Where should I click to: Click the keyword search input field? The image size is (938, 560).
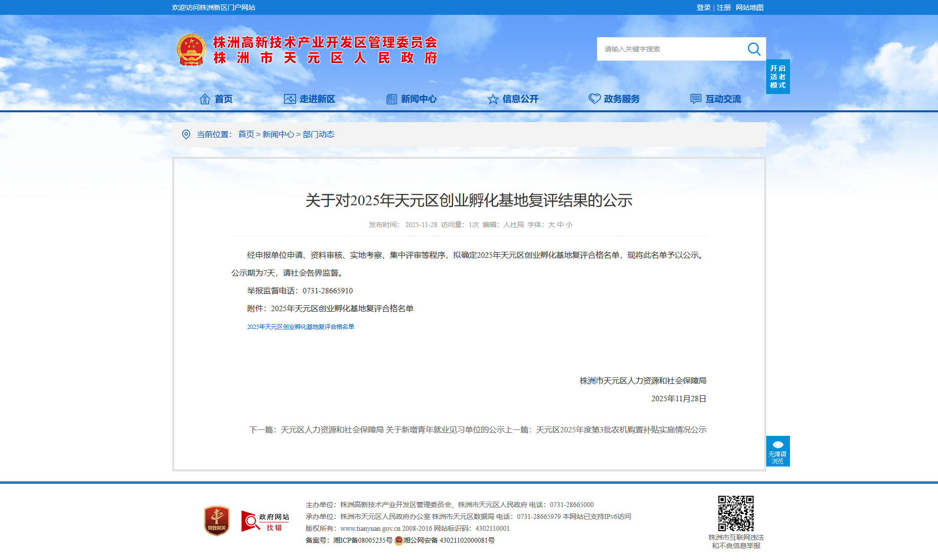pos(671,49)
